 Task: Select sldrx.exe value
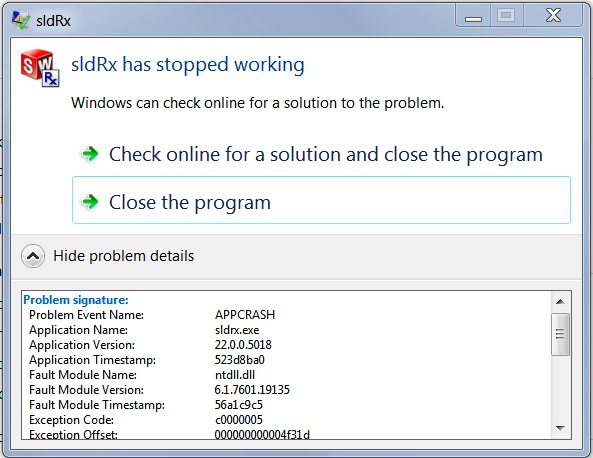click(237, 330)
